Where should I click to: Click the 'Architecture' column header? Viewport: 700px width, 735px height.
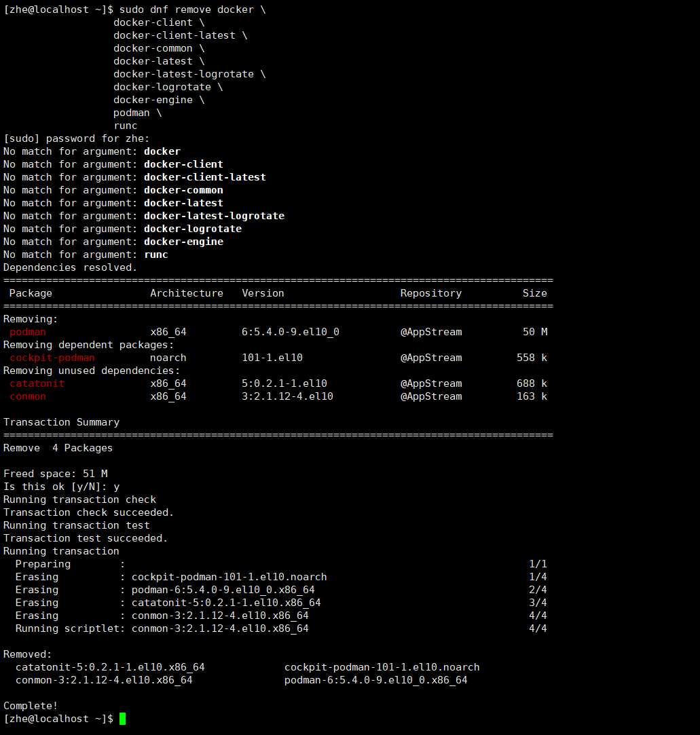tap(187, 293)
